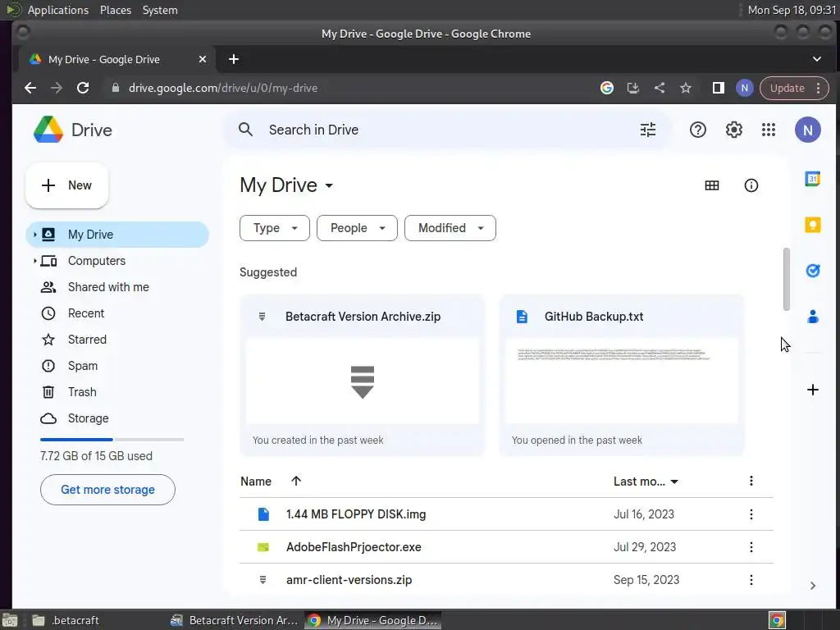The height and width of the screenshot is (630, 840).
Task: Click the New button
Action: [x=67, y=185]
